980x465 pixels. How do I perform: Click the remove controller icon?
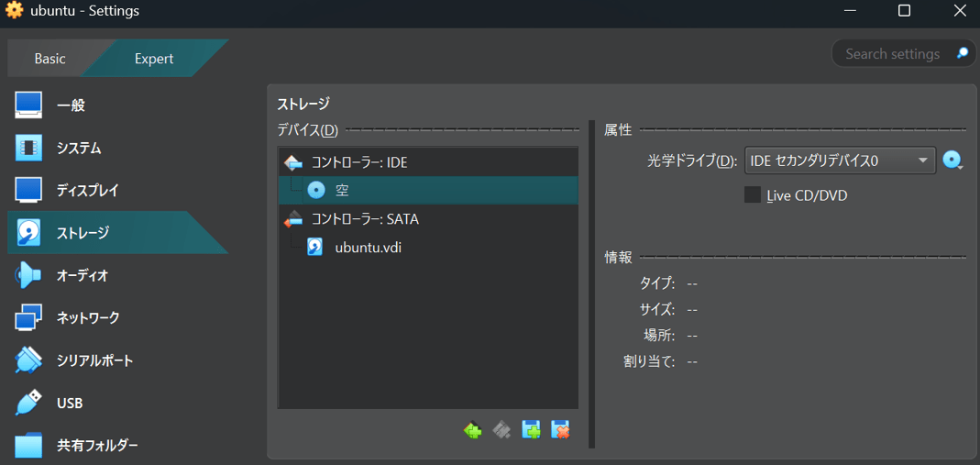click(x=501, y=430)
